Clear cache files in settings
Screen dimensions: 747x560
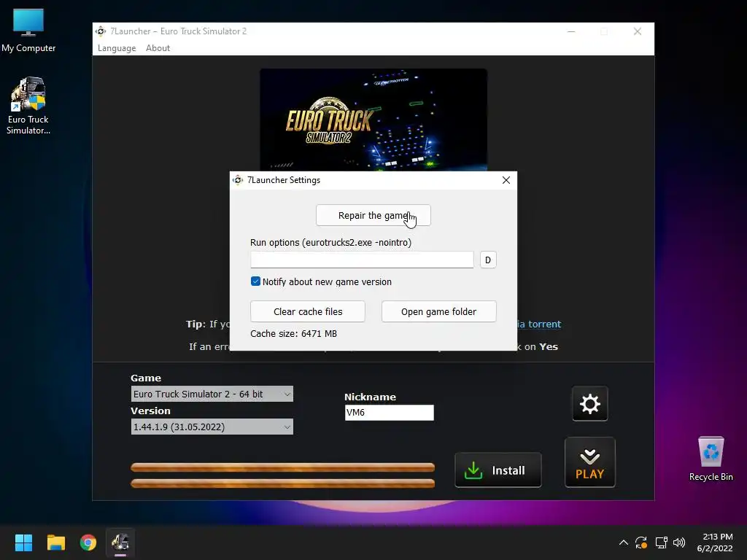(x=308, y=311)
